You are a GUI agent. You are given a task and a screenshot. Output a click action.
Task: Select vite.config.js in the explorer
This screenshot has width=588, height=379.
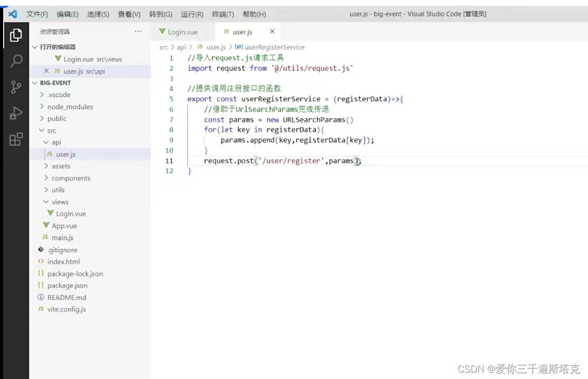(x=67, y=309)
